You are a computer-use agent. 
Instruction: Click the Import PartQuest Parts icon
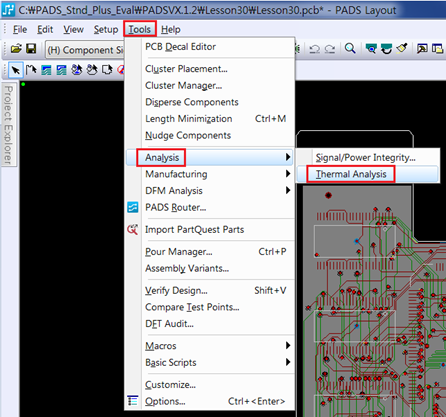point(133,229)
